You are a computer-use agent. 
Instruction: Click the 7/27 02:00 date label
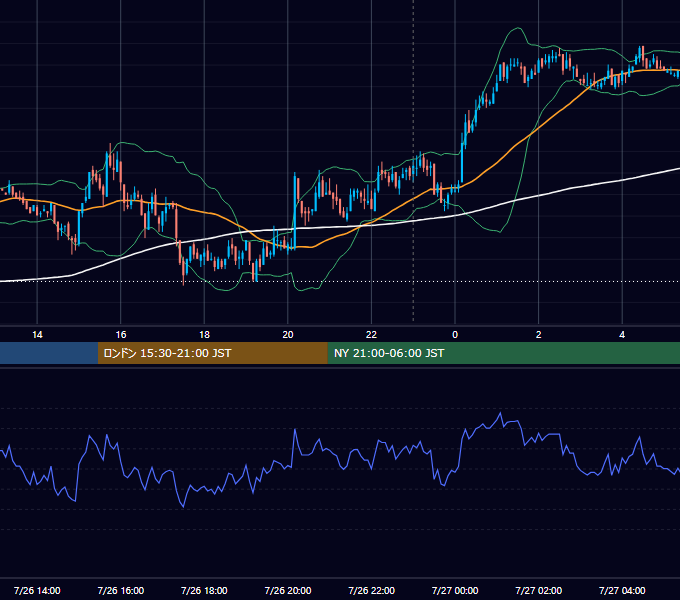[539, 590]
